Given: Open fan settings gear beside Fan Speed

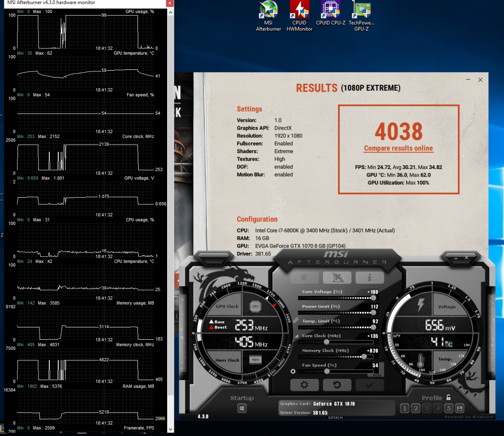Looking at the screenshot, I should [293, 371].
